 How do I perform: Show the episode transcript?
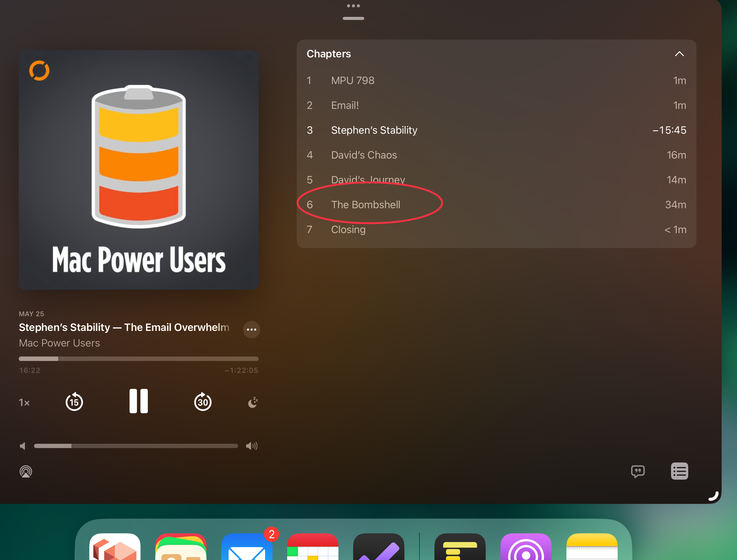point(638,471)
